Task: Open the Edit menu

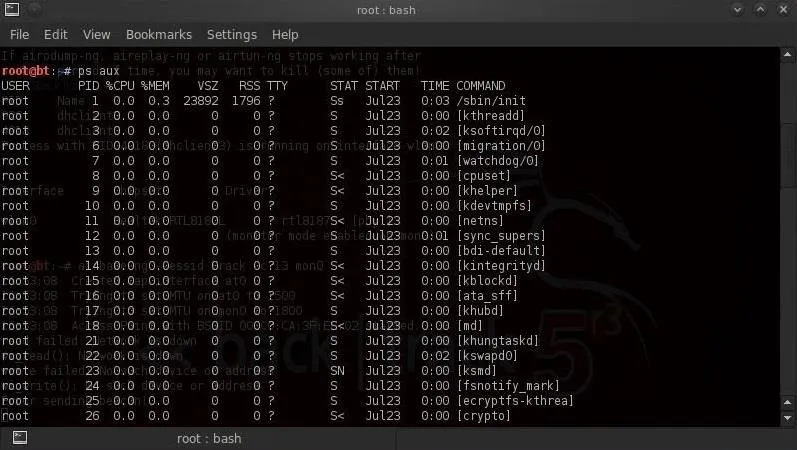Action: (55, 35)
